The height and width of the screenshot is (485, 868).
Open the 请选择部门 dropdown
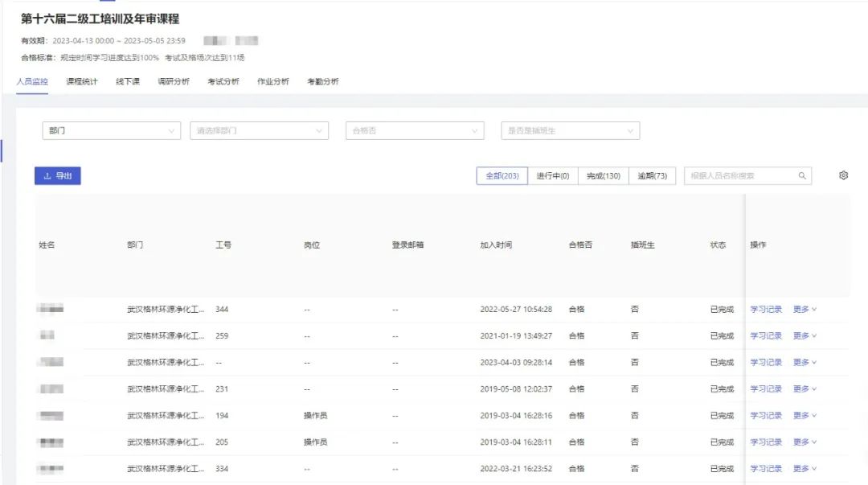(259, 131)
